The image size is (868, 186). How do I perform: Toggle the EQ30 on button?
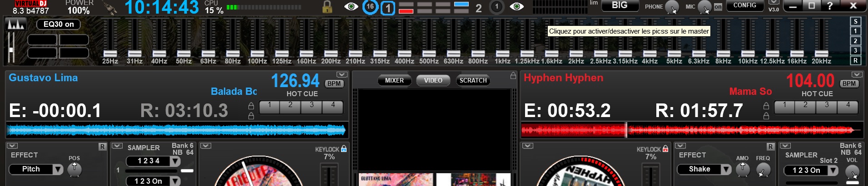(x=59, y=24)
